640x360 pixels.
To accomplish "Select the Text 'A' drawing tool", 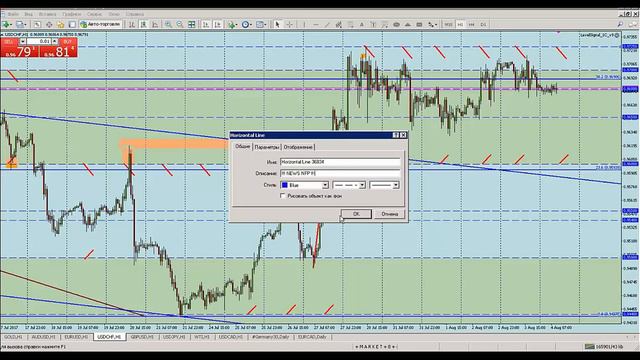I will pos(362,24).
